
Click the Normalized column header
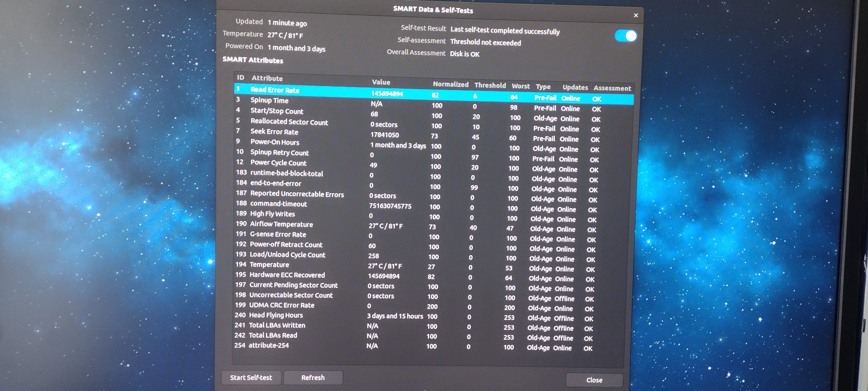[451, 84]
